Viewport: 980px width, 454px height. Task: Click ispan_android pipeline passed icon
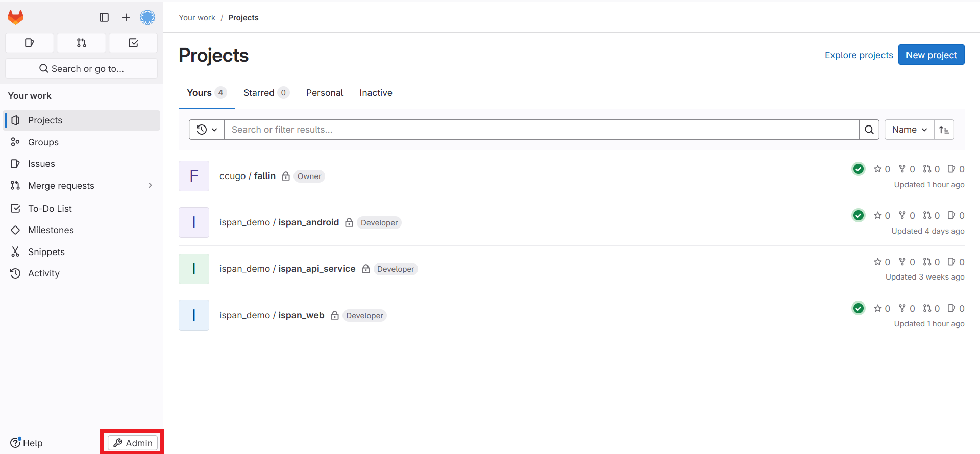click(859, 215)
